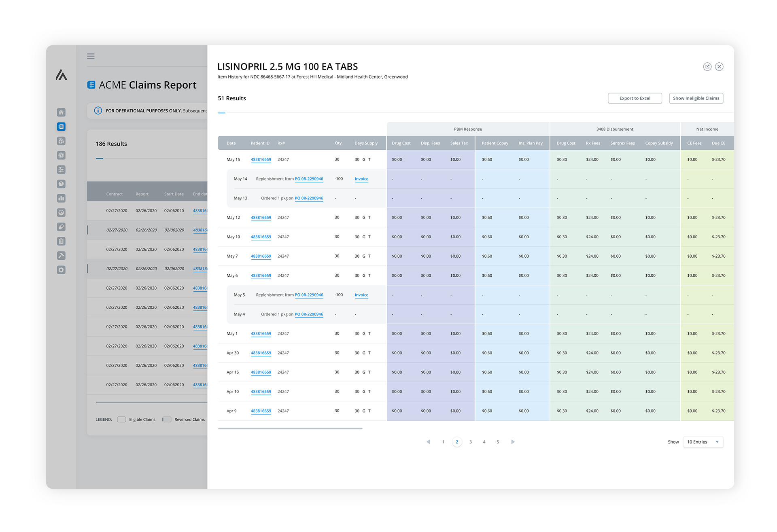This screenshot has width=777, height=532.
Task: Click the dollar/financials icon in the sidebar
Action: [61, 155]
